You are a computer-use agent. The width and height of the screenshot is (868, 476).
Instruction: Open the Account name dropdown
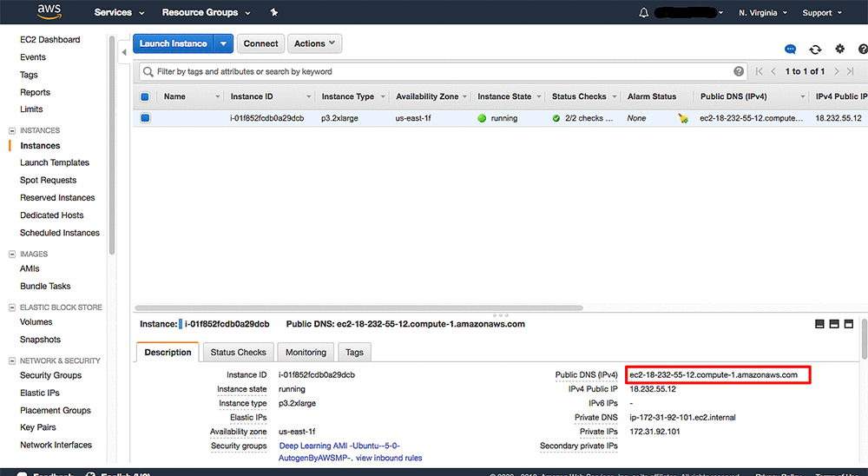tap(689, 13)
